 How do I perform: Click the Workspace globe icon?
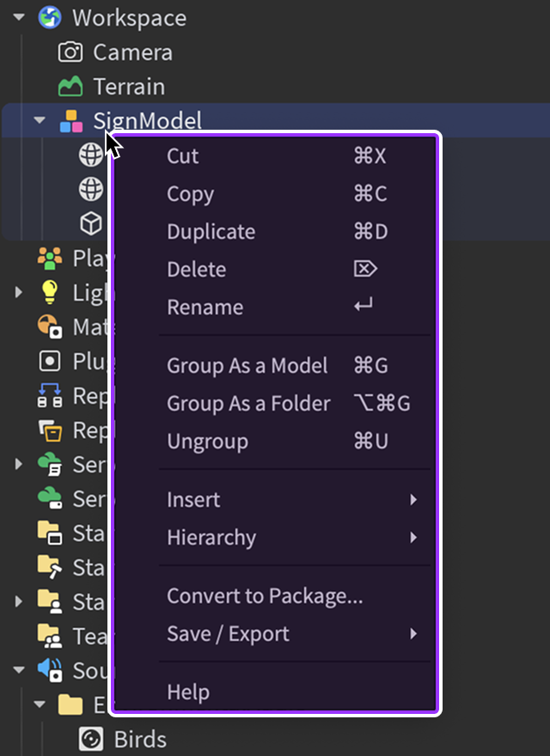tap(51, 18)
